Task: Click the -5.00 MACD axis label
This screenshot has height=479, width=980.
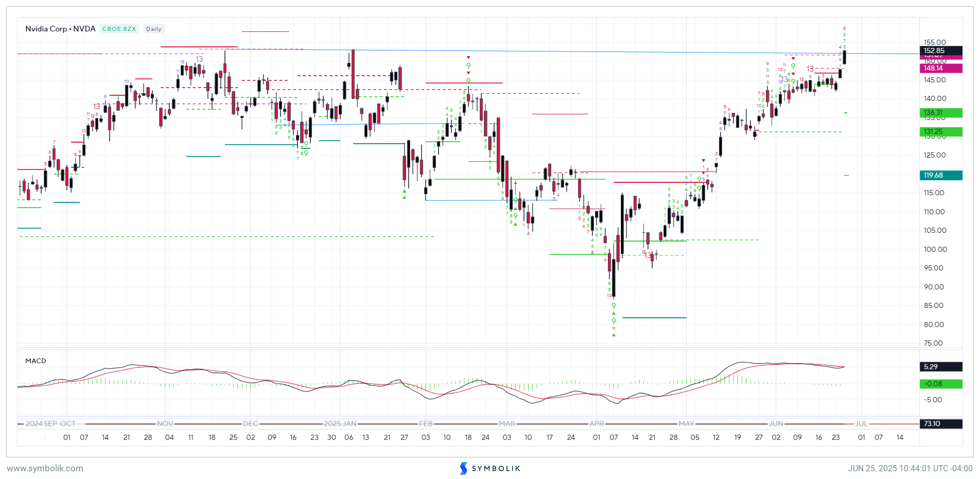Action: click(x=933, y=400)
